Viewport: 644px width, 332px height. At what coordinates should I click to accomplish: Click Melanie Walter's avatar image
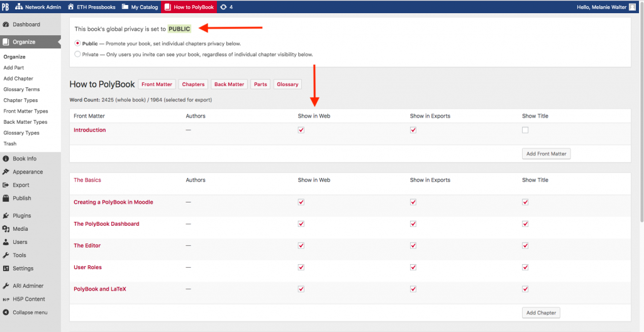(633, 7)
